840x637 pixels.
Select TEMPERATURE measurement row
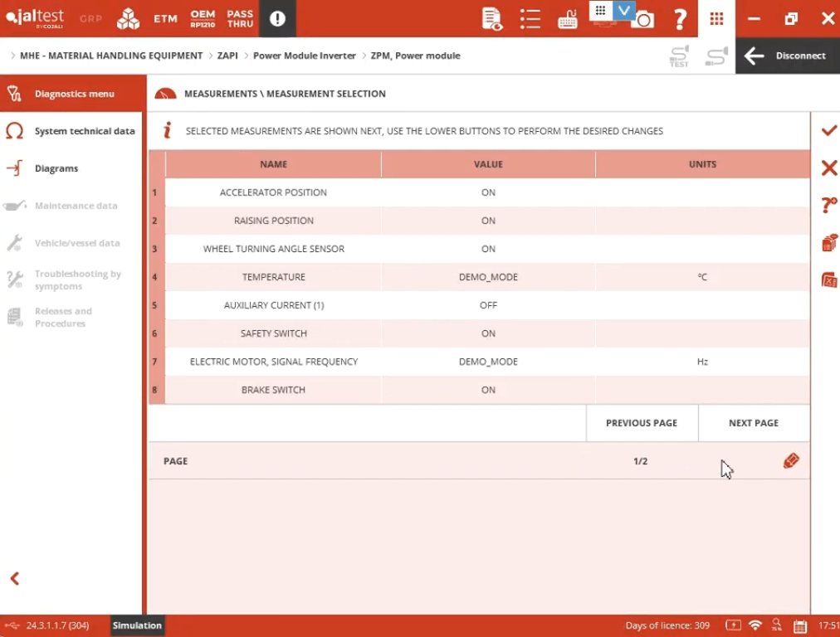[x=480, y=277]
